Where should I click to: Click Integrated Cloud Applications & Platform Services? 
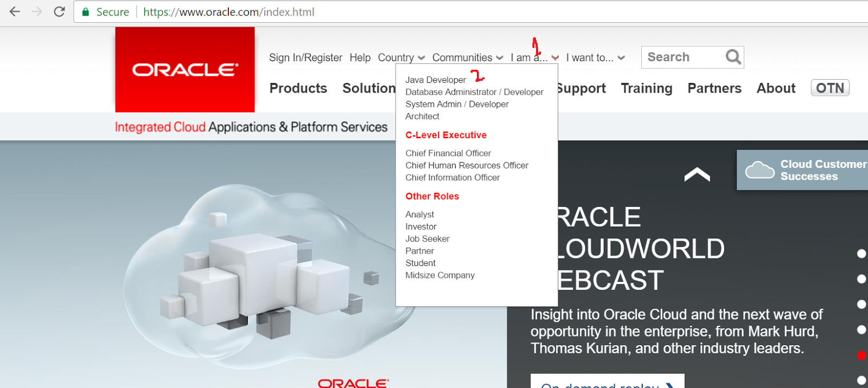coord(251,127)
